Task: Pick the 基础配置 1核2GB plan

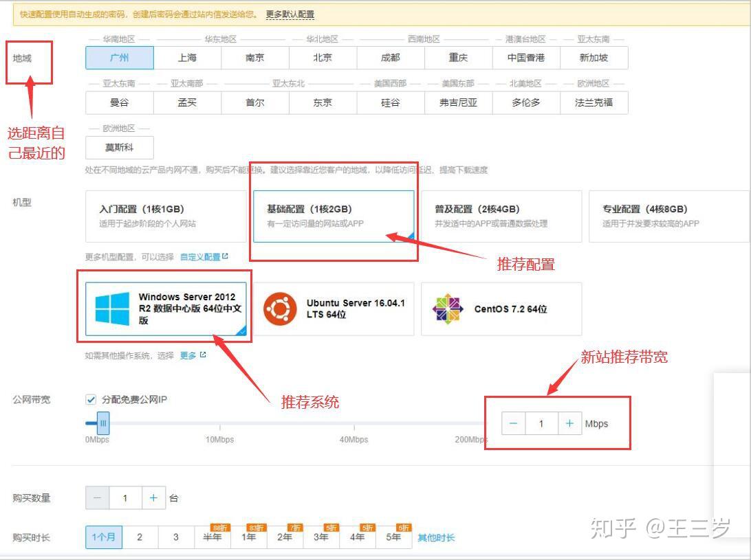Action: click(334, 216)
